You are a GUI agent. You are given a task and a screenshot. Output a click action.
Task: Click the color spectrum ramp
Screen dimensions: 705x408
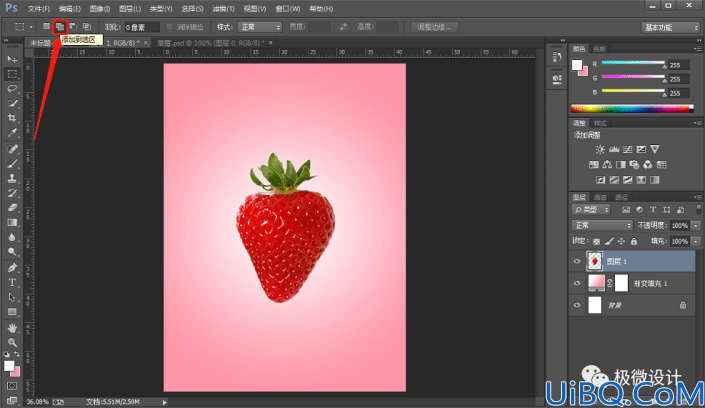[632, 108]
